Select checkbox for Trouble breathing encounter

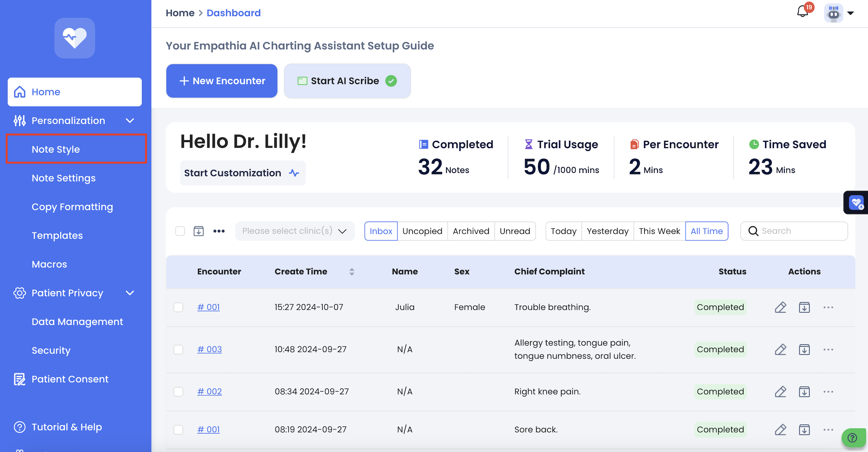(x=178, y=308)
